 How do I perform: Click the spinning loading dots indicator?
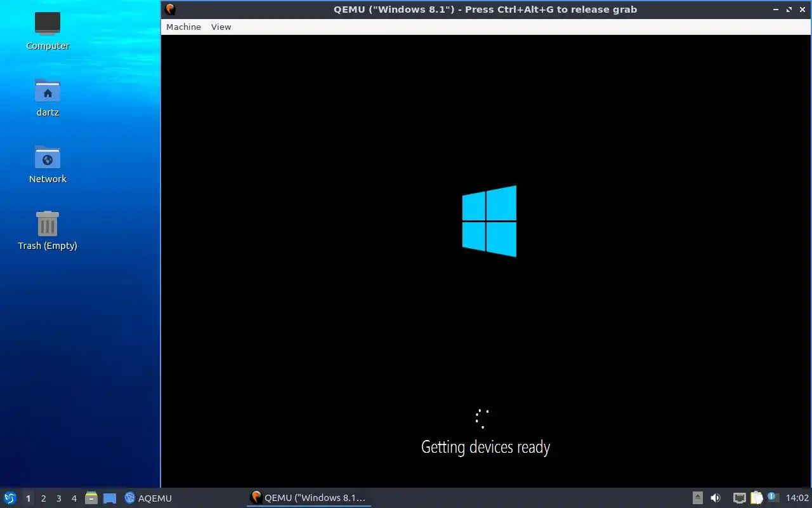click(x=482, y=418)
